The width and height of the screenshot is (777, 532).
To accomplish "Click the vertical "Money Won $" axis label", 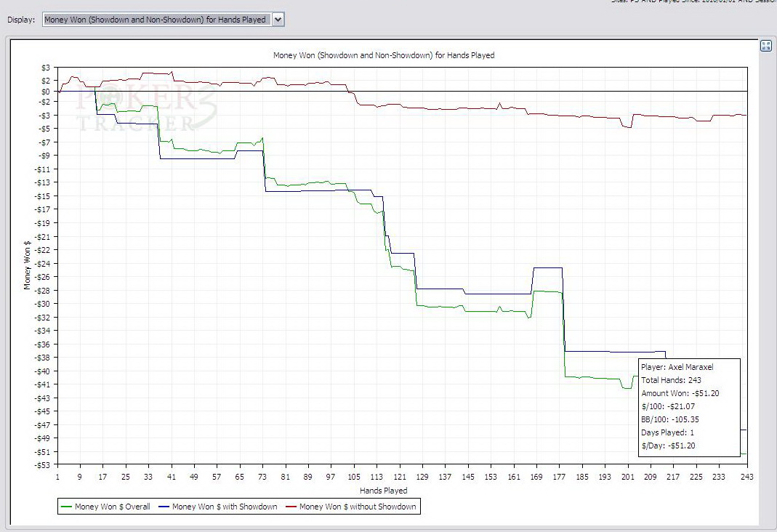I will pos(28,266).
